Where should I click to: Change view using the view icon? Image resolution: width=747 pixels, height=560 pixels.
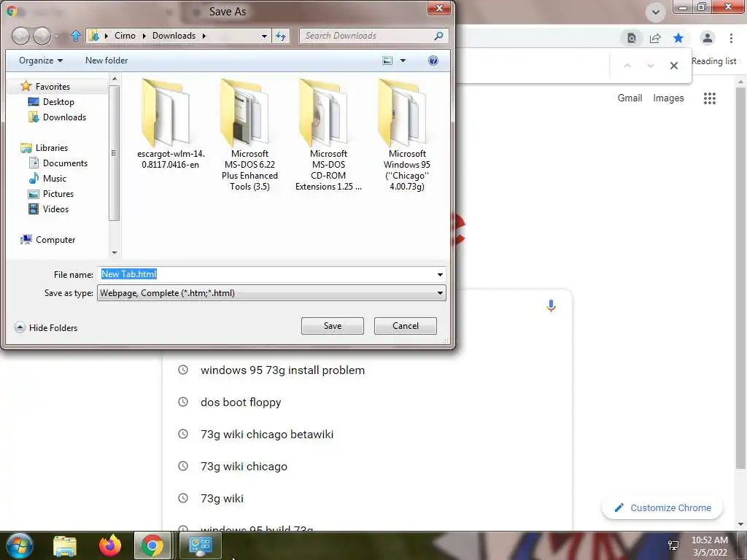pos(387,61)
